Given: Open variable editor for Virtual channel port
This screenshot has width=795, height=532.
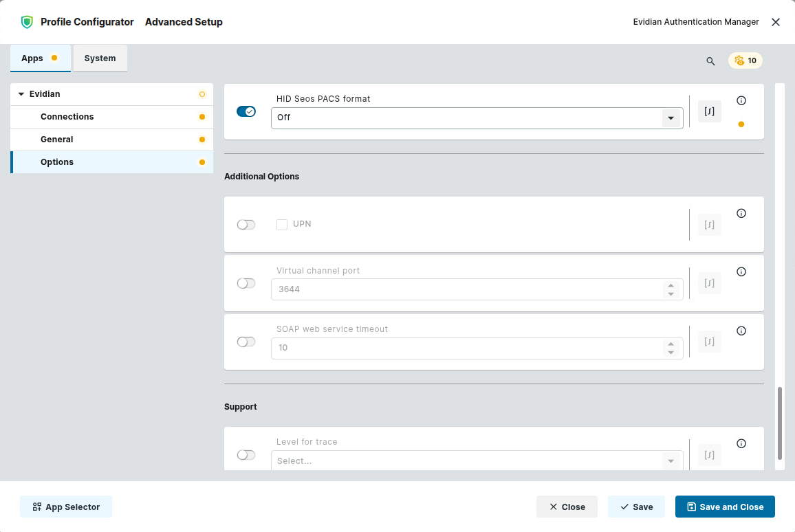Looking at the screenshot, I should coord(709,283).
